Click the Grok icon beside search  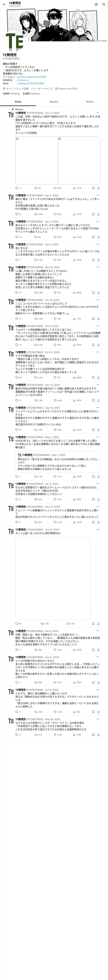(96, 4)
